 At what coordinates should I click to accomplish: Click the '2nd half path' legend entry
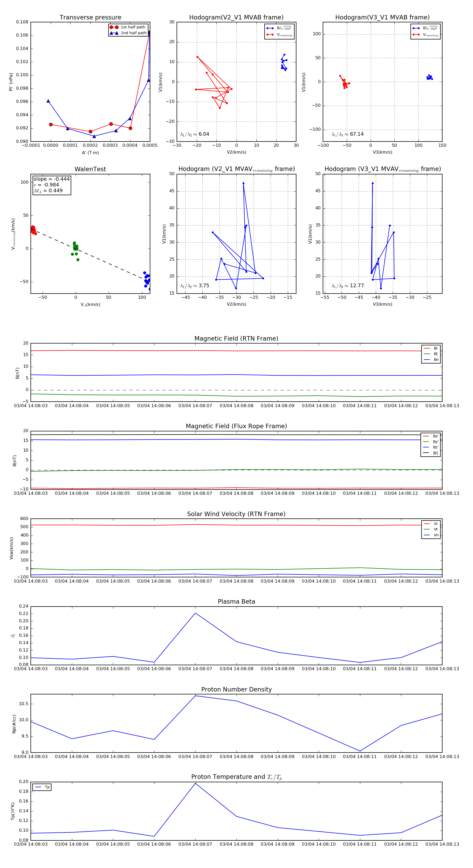tap(128, 33)
